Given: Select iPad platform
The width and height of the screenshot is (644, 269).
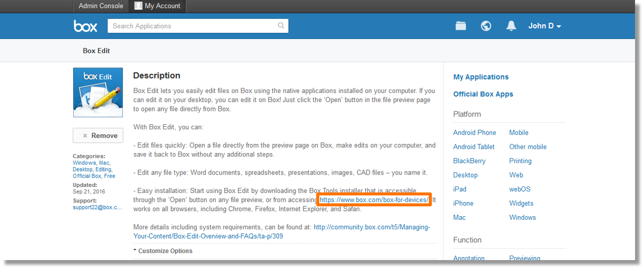Looking at the screenshot, I should 460,189.
